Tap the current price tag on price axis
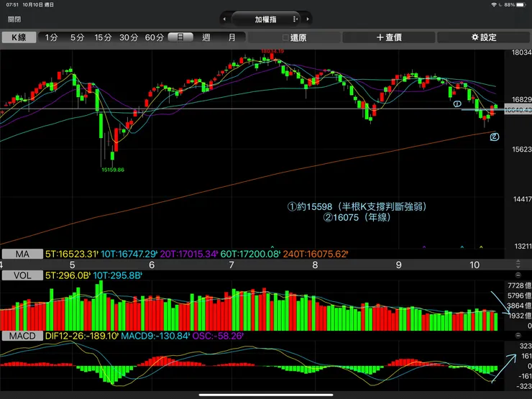532x399 pixels. click(518, 109)
